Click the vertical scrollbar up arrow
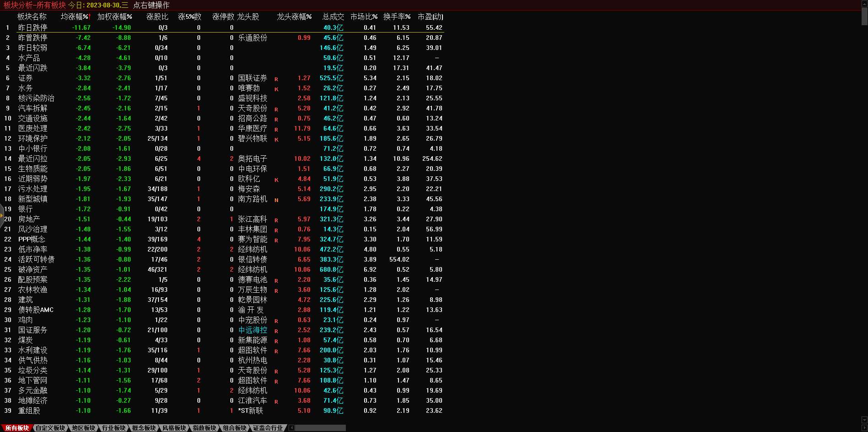The height and width of the screenshot is (432, 868). click(x=864, y=4)
